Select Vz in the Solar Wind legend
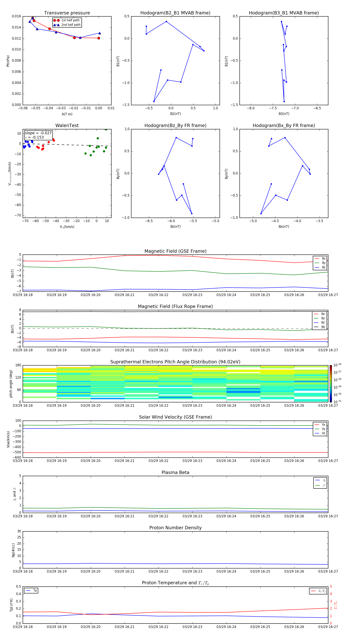 pyautogui.click(x=320, y=433)
